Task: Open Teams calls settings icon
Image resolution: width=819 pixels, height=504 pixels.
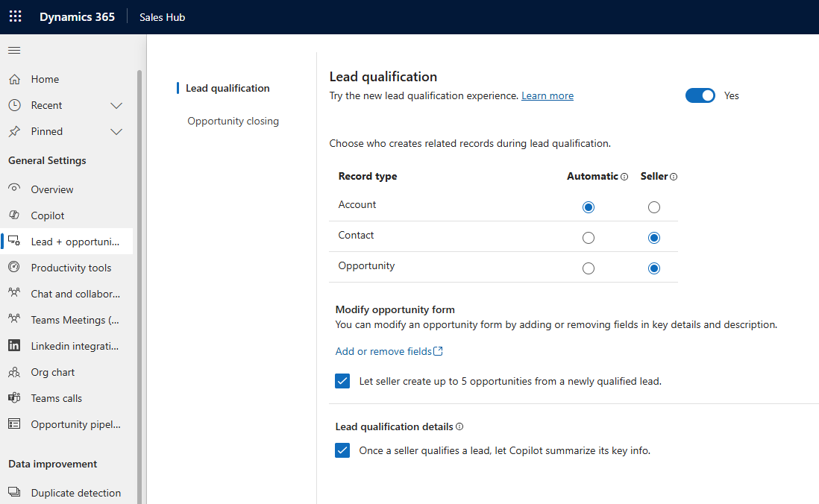Action: (x=16, y=397)
